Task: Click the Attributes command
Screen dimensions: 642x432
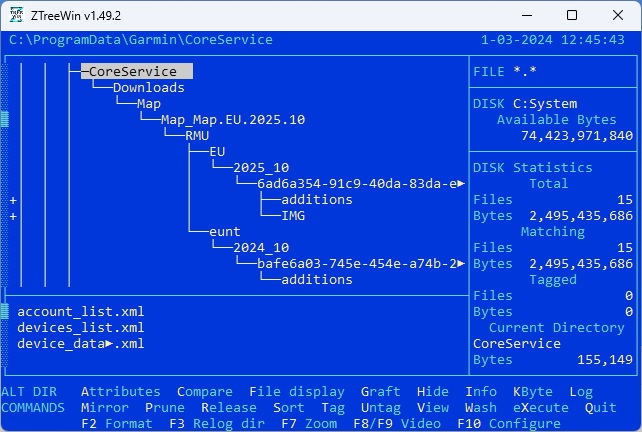Action: 120,392
